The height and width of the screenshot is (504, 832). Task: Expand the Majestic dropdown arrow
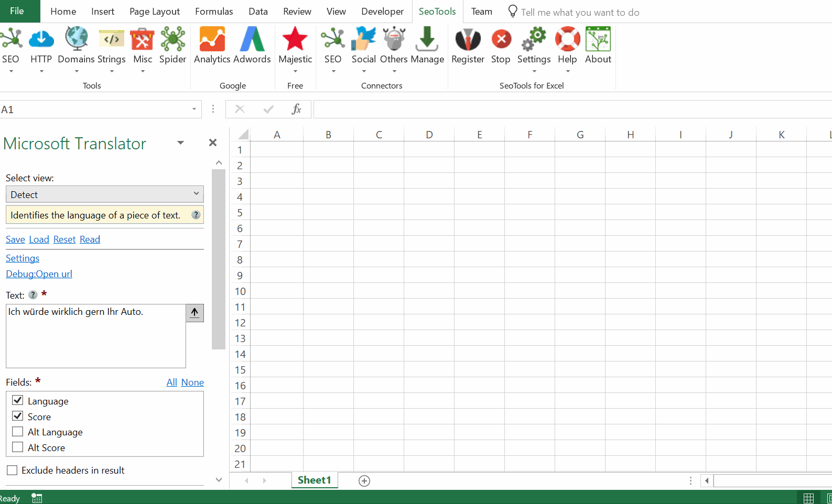(295, 71)
